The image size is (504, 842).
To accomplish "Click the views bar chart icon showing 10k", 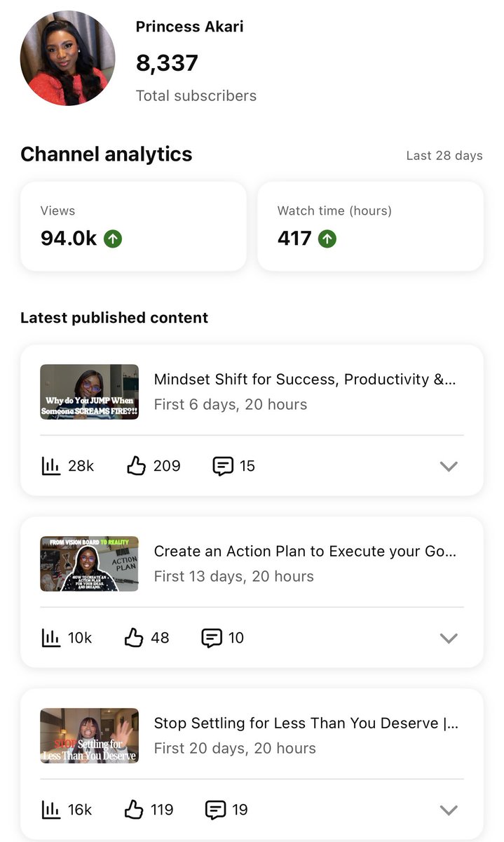I will (x=51, y=638).
